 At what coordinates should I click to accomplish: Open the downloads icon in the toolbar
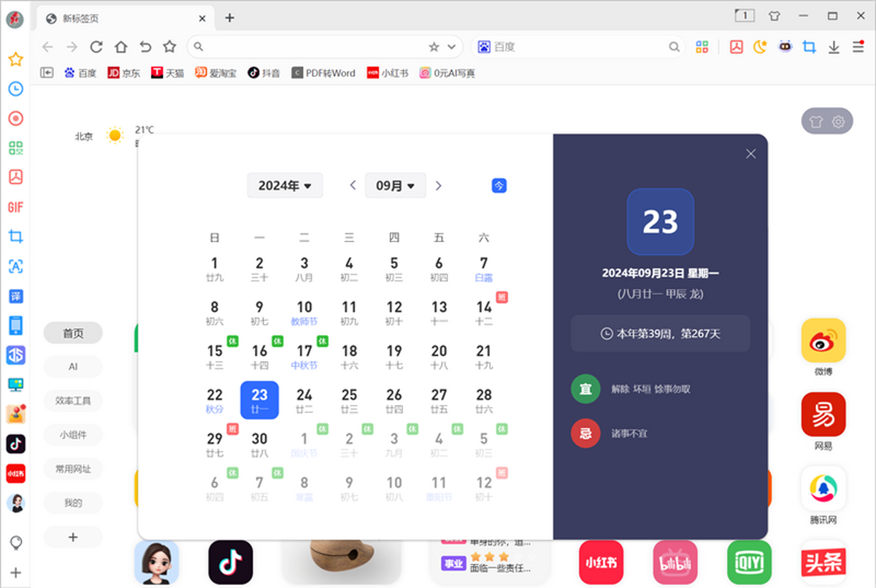pyautogui.click(x=834, y=47)
